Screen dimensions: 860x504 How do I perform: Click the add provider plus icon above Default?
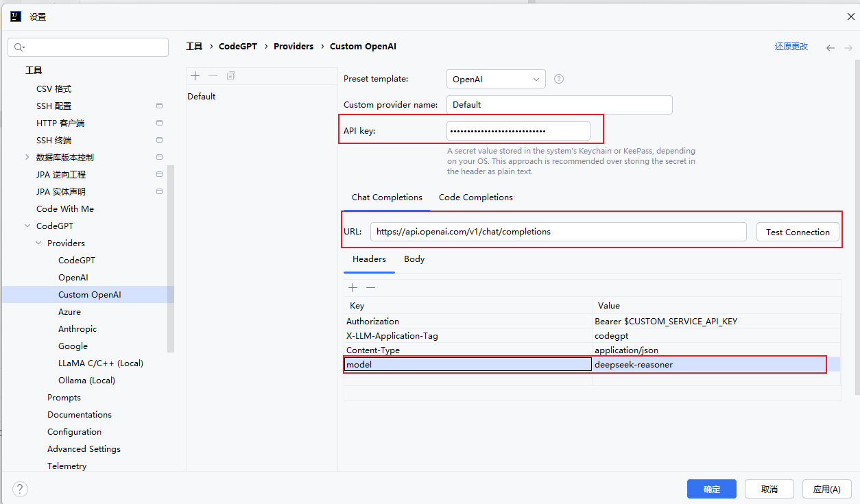tap(195, 75)
